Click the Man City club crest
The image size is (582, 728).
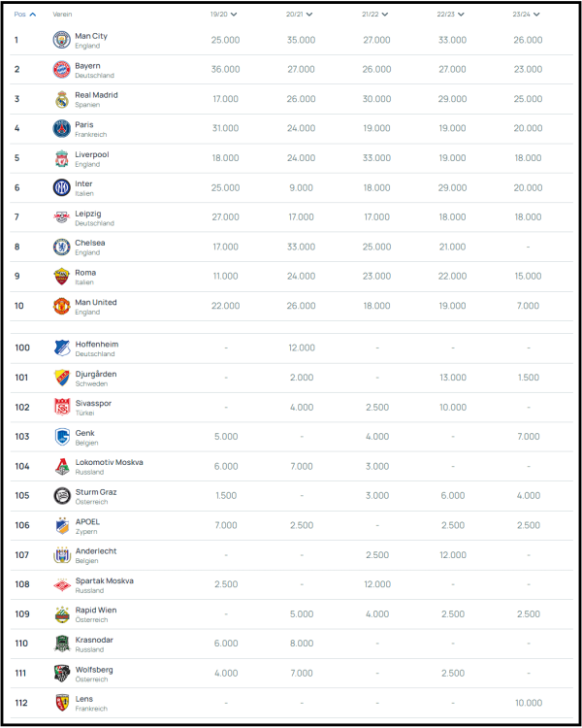[62, 40]
